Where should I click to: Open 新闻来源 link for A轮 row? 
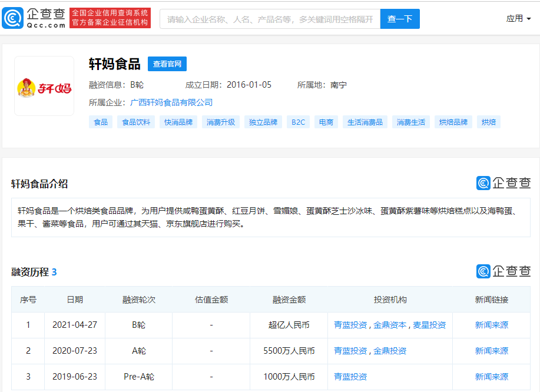tap(492, 351)
